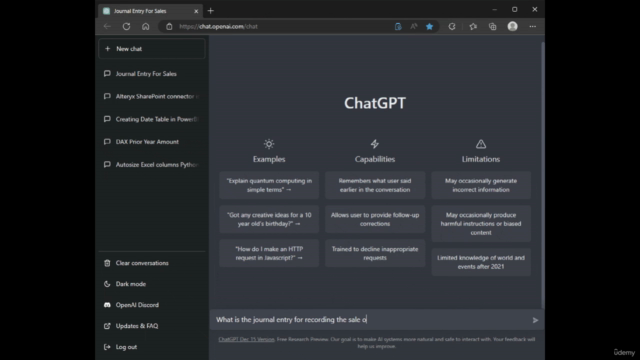Click the Examples sun icon
Screen dimensions: 640x360
point(269,144)
